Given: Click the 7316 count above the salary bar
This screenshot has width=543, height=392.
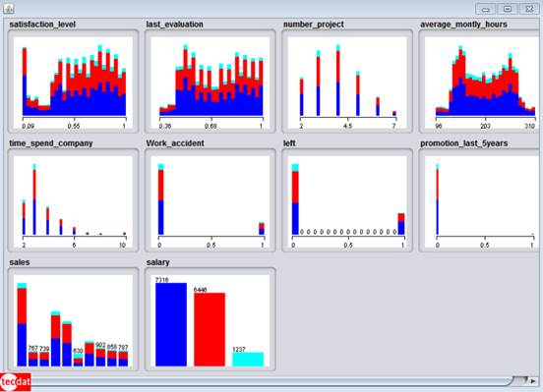Looking at the screenshot, I should tap(162, 280).
